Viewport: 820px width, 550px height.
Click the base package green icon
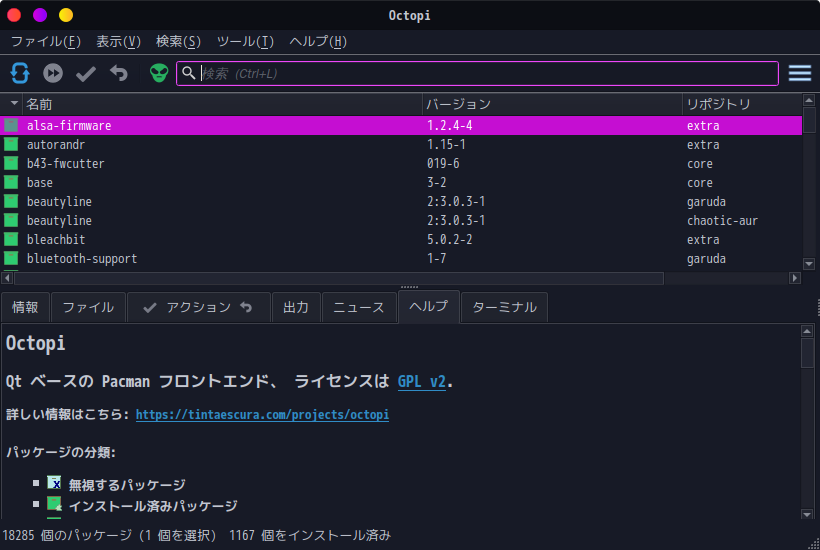click(x=11, y=182)
